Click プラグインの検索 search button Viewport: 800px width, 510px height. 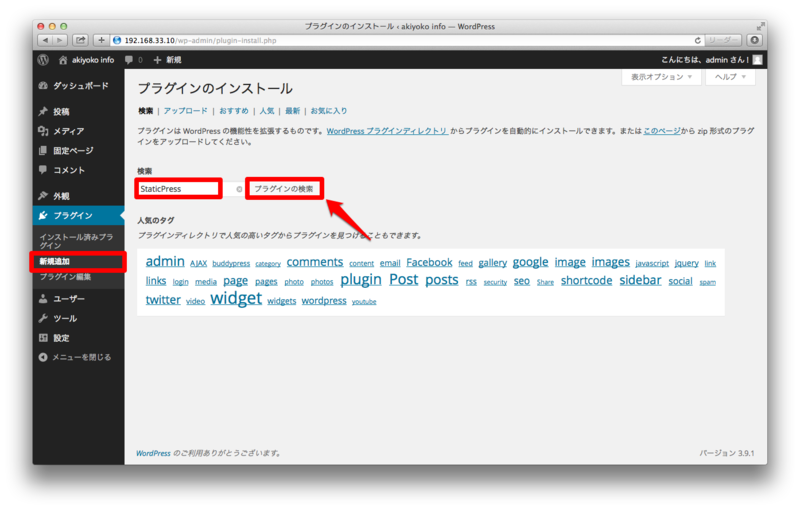(x=284, y=189)
